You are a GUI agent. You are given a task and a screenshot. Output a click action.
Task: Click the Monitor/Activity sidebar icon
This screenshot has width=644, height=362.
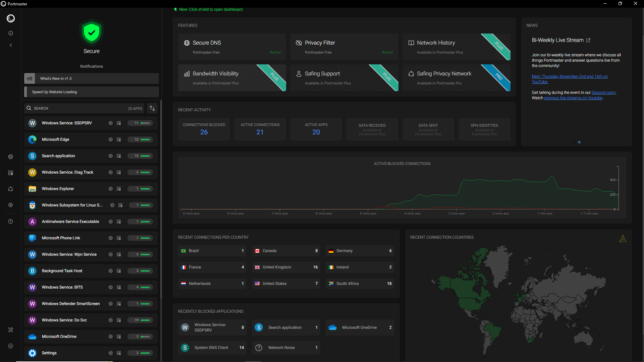11,157
